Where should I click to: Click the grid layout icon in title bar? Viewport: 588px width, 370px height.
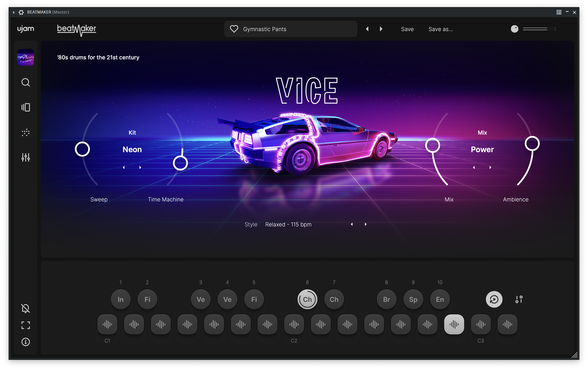point(559,12)
